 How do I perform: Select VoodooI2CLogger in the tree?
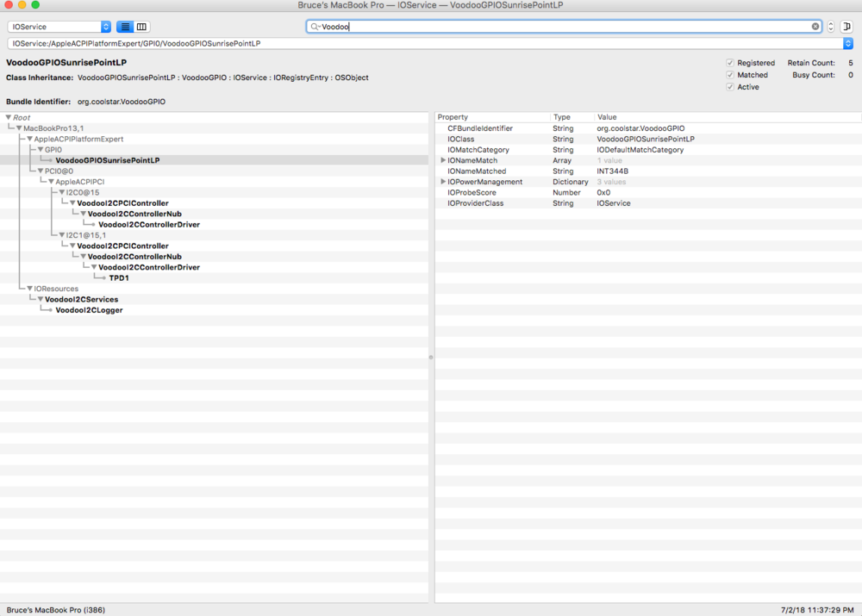tap(89, 310)
